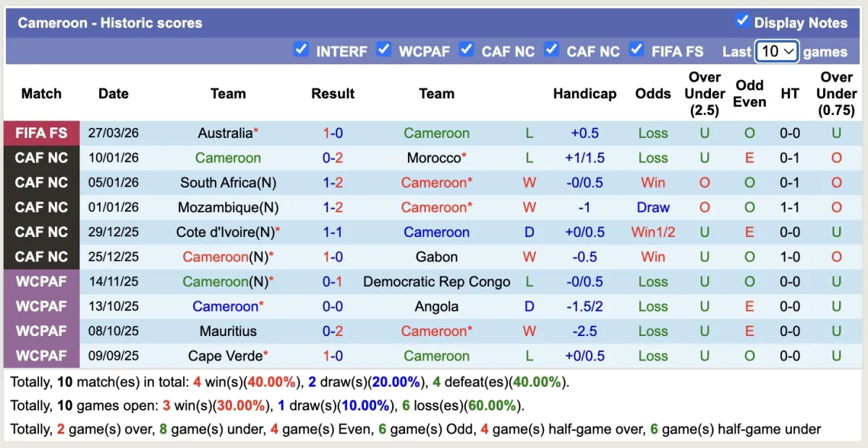Click the Date column header
This screenshot has width=868, height=448.
pyautogui.click(x=114, y=93)
